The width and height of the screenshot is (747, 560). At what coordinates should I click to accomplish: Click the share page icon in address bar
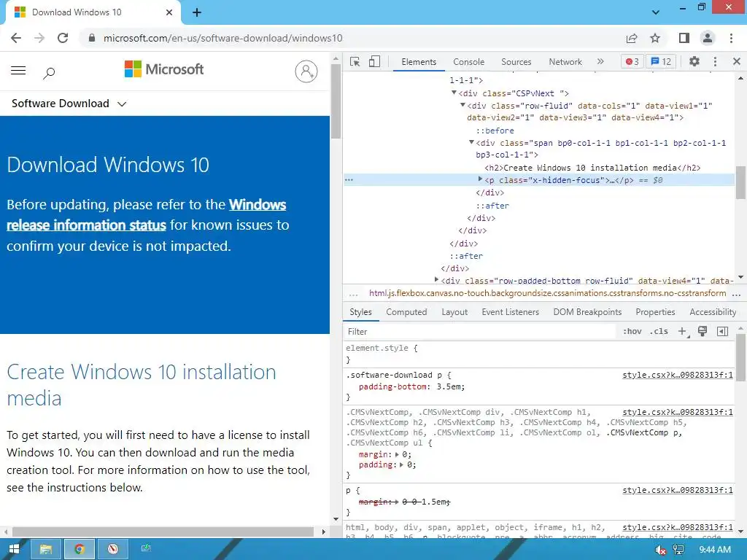click(632, 38)
